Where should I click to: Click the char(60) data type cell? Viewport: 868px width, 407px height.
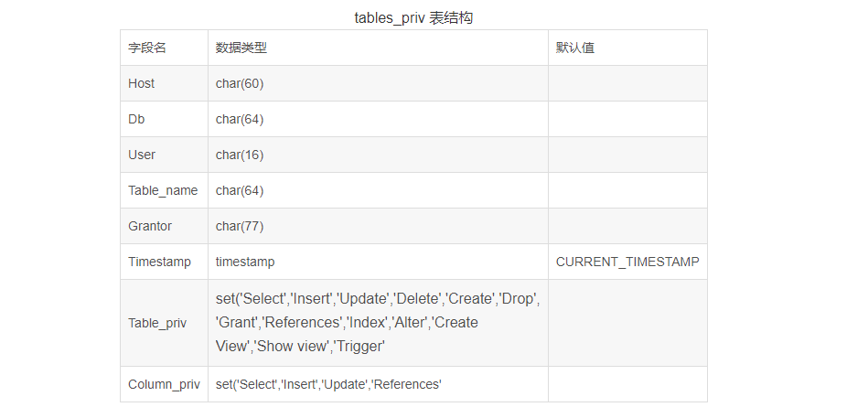(240, 83)
